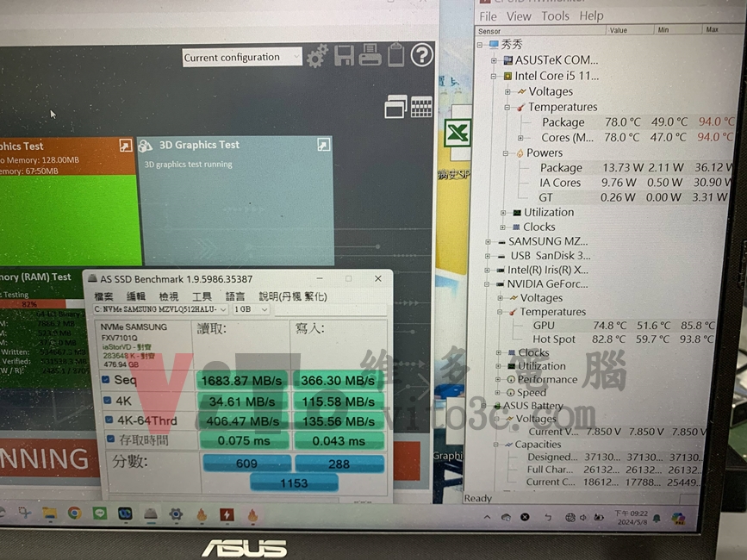Click the cascading windows view icon
747x560 pixels.
click(395, 106)
